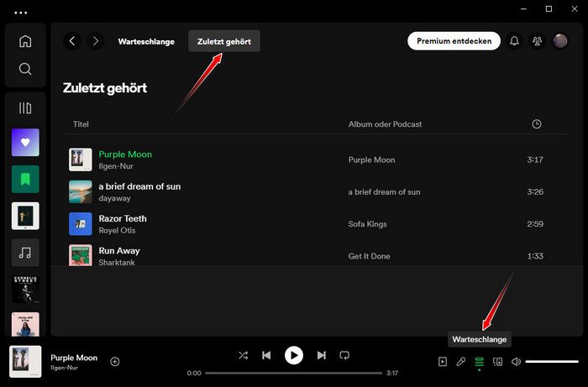The height and width of the screenshot is (387, 588).
Task: Mute volume speaker icon
Action: [516, 362]
